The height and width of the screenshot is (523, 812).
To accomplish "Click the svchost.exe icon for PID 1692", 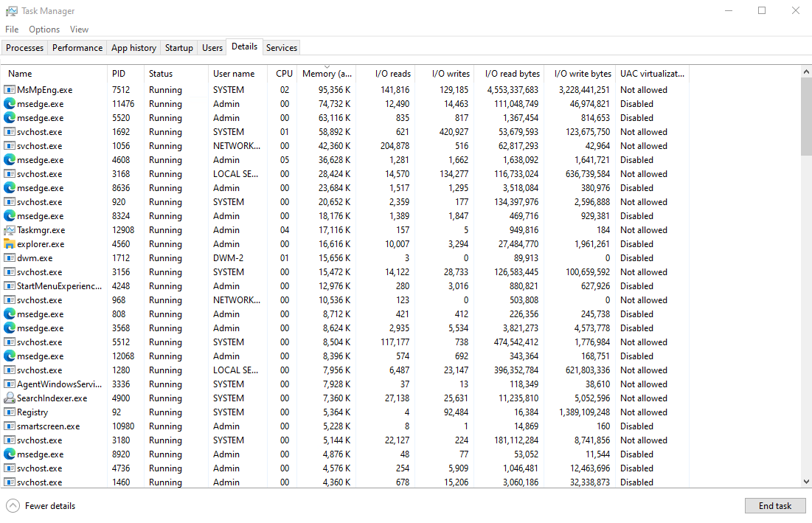I will tap(10, 131).
